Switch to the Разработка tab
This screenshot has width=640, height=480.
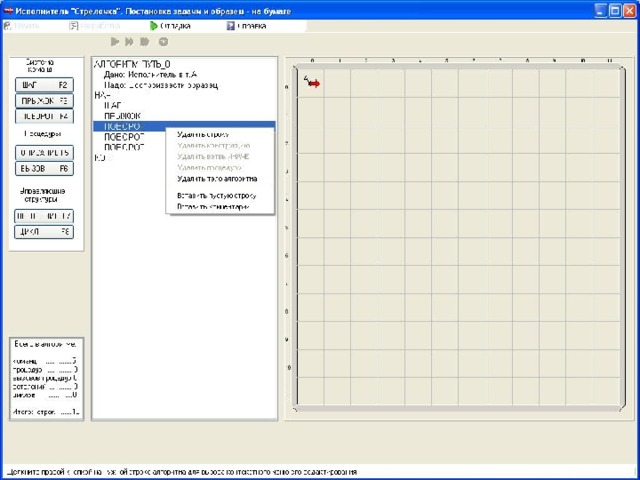click(x=95, y=26)
